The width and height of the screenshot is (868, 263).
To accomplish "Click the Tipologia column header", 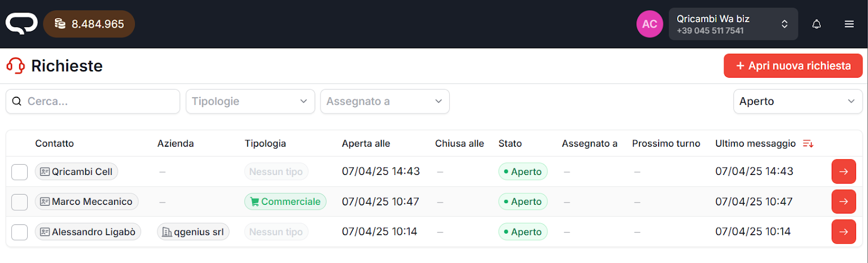I will pyautogui.click(x=265, y=143).
